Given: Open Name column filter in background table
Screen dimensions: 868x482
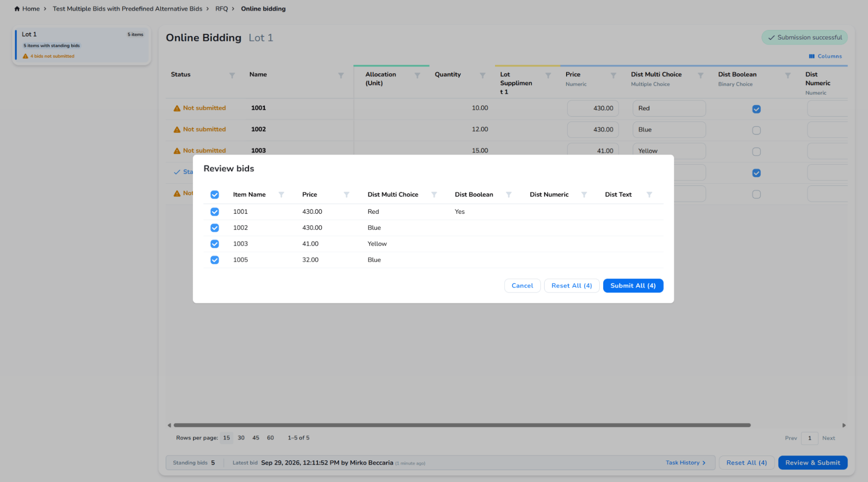Looking at the screenshot, I should [341, 76].
